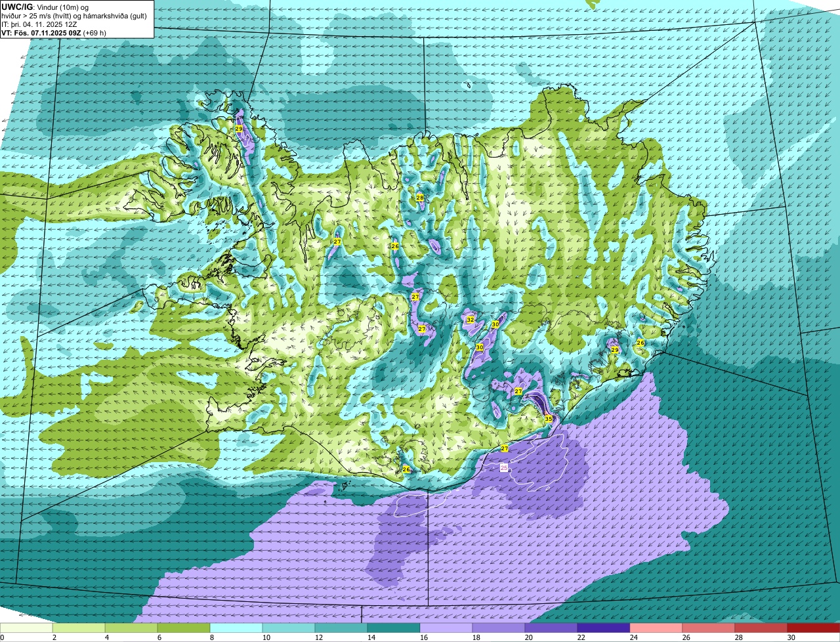Image resolution: width=840 pixels, height=642 pixels.
Task: Select the 10–12 m/s legend color swatch
Action: click(x=289, y=628)
